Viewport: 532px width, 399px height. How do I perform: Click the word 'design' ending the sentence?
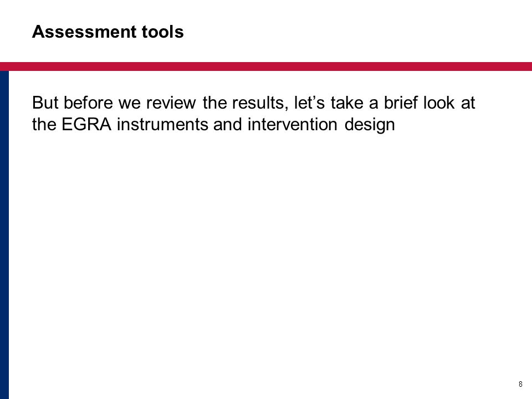370,125
